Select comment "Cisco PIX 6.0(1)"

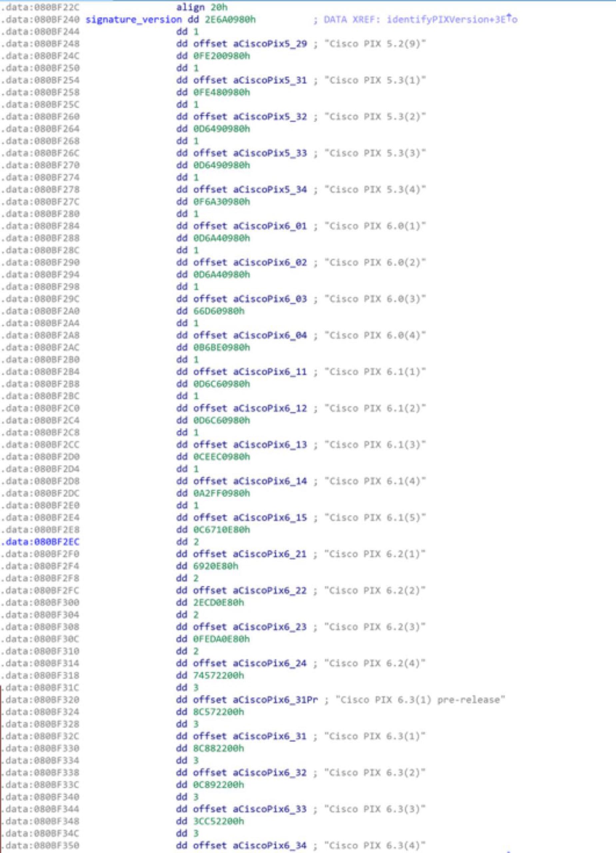[375, 226]
